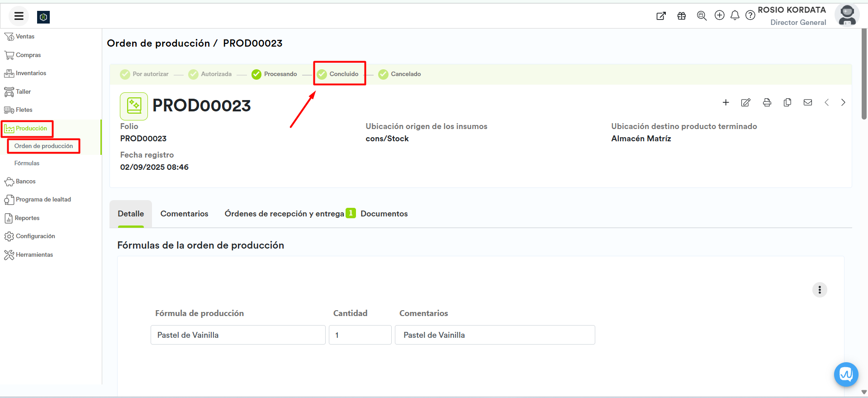Image resolution: width=868 pixels, height=398 pixels.
Task: Switch to the Comentarios tab
Action: click(184, 214)
